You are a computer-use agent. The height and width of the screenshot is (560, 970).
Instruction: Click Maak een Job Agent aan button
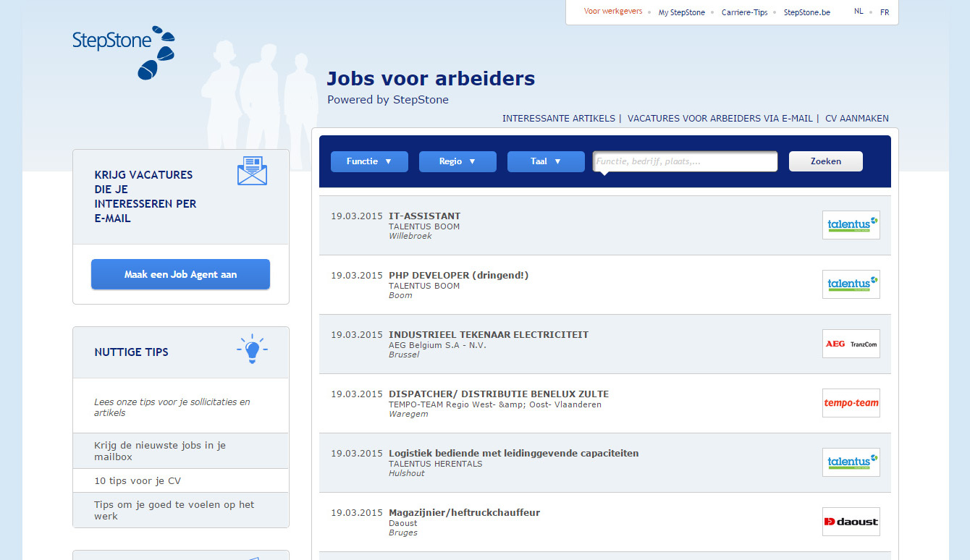(180, 274)
